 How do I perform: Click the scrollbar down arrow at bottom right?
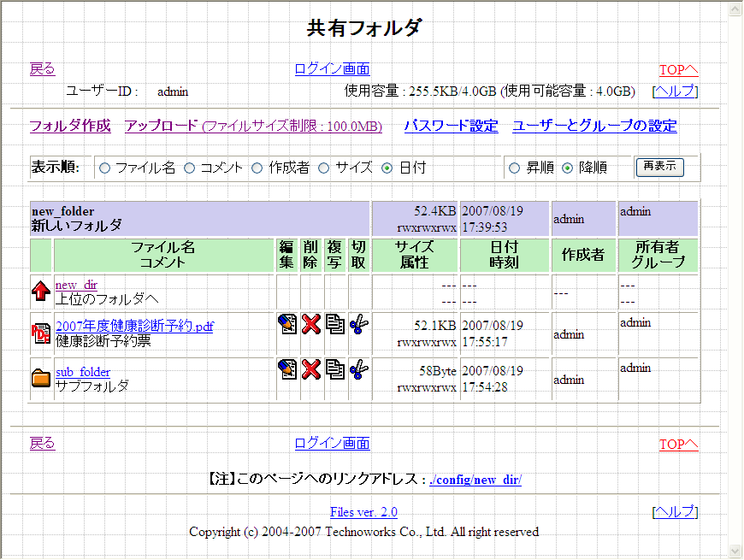pos(735,551)
